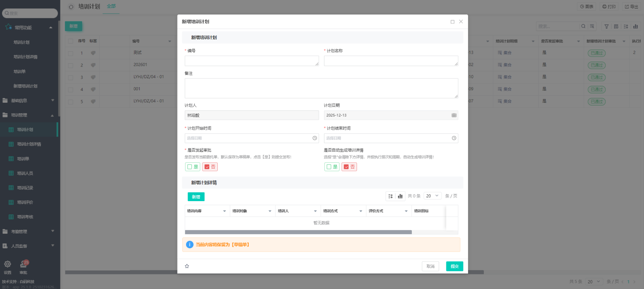The width and height of the screenshot is (644, 289).
Task: Click the 设置 gear icon in sidebar
Action: 8,264
